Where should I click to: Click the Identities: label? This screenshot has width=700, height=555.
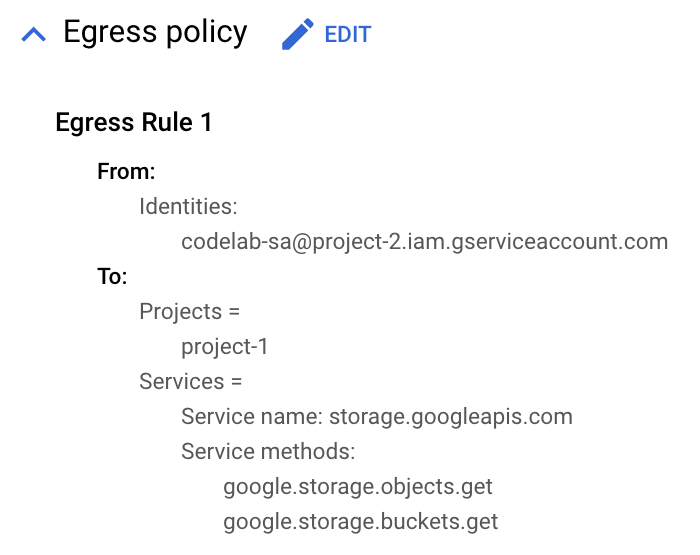click(x=188, y=207)
